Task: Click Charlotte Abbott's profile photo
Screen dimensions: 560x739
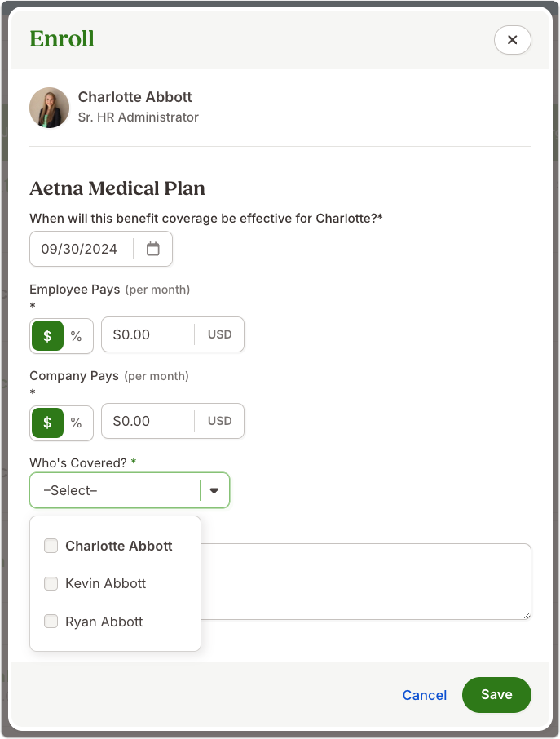Action: [x=50, y=108]
